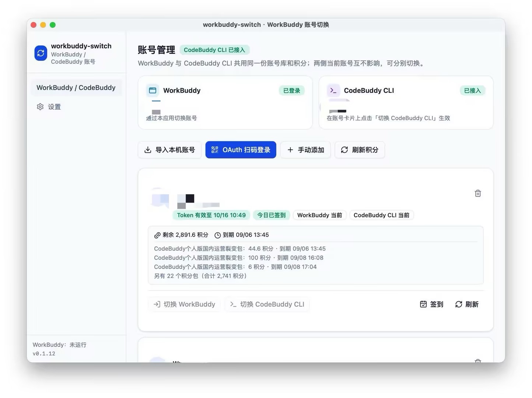The height and width of the screenshot is (398, 532).
Task: Click the description starting WorkBuddy 与 CodeBuddy CLI 共用
Action: [x=282, y=63]
